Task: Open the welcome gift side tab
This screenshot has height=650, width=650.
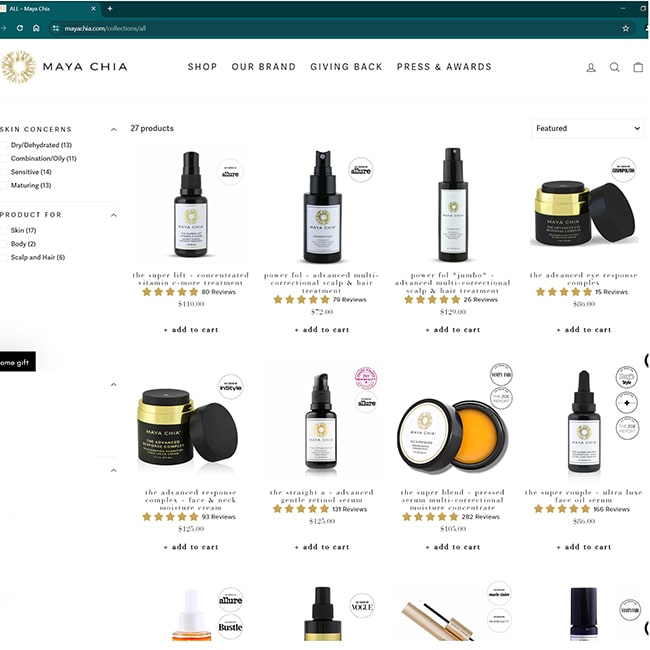Action: [x=17, y=362]
